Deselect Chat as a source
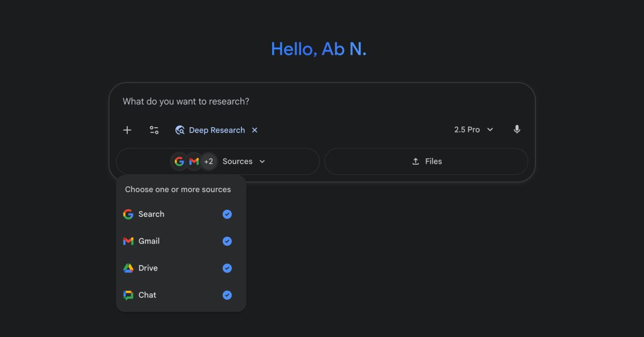 (x=227, y=295)
